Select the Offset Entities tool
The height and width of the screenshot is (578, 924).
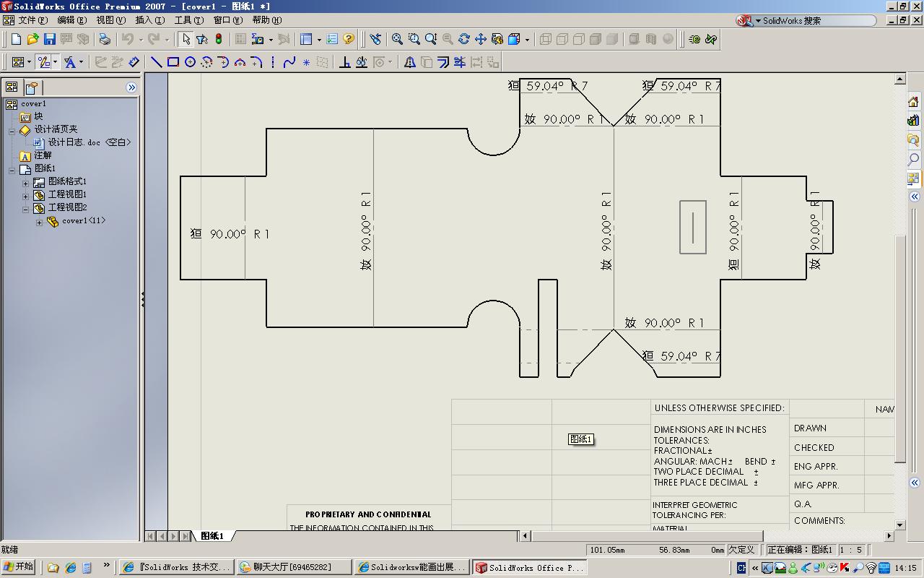[443, 62]
